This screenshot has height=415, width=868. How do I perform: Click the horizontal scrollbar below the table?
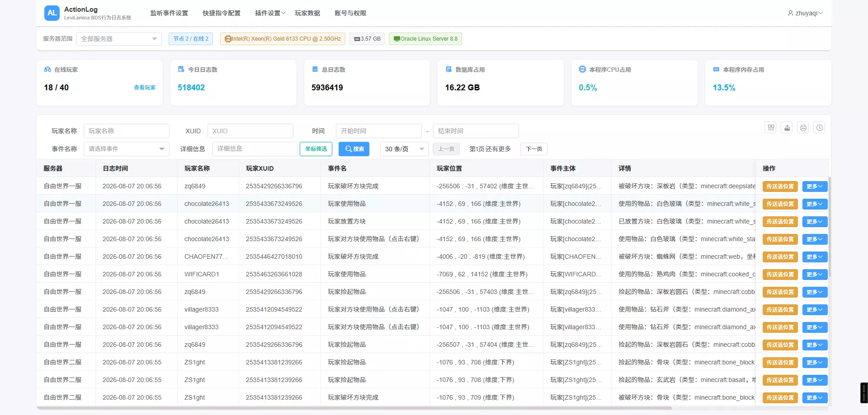[x=354, y=408]
